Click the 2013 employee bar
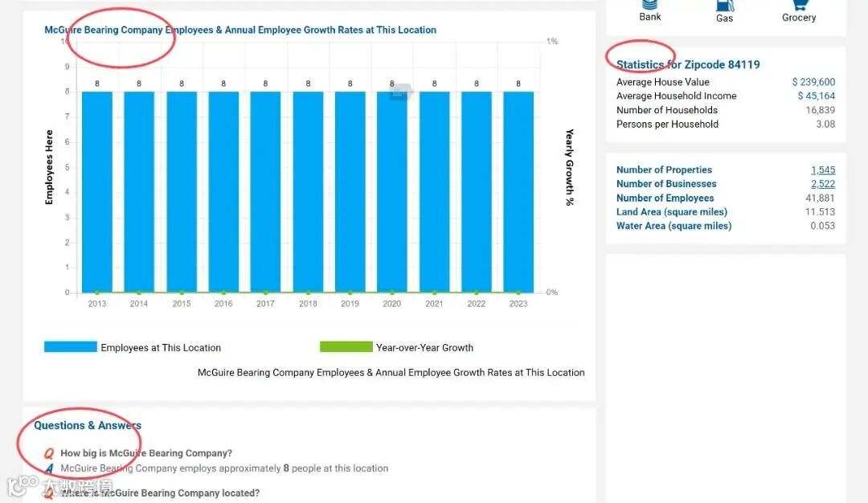The height and width of the screenshot is (503, 868). tap(97, 192)
